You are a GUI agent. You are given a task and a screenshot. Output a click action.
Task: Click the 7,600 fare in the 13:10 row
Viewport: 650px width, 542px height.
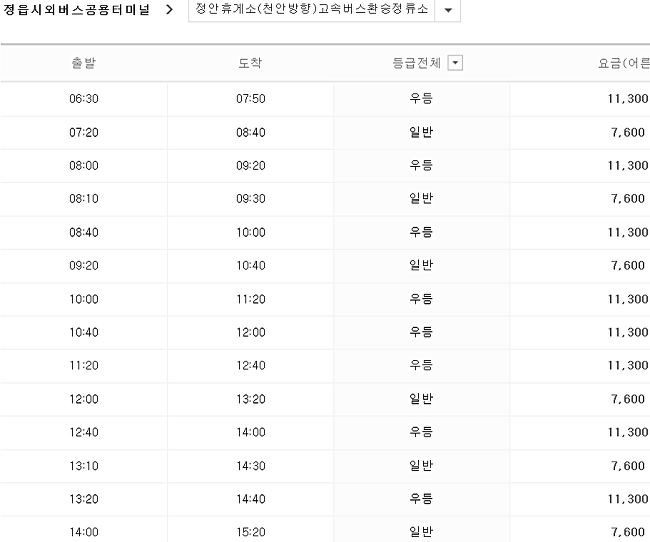(x=628, y=466)
